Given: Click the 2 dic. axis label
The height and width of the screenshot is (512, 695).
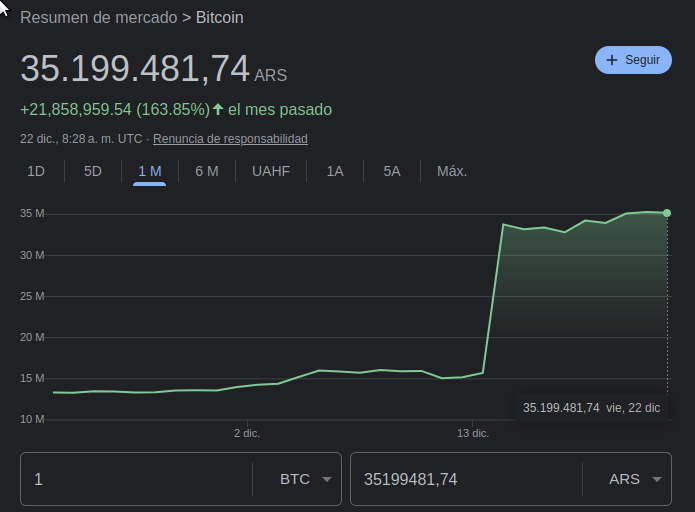Looking at the screenshot, I should [x=247, y=433].
